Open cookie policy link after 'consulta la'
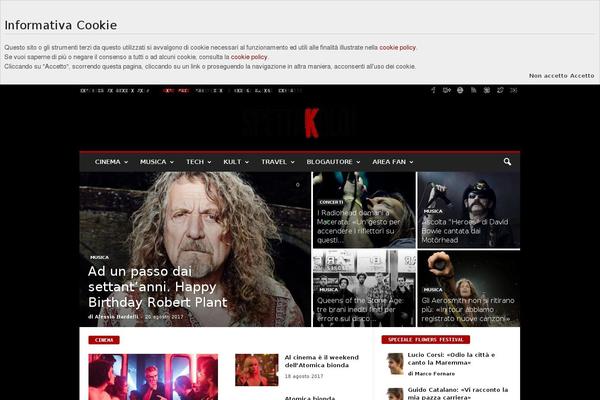Viewport: 600px width, 400px height. point(249,57)
